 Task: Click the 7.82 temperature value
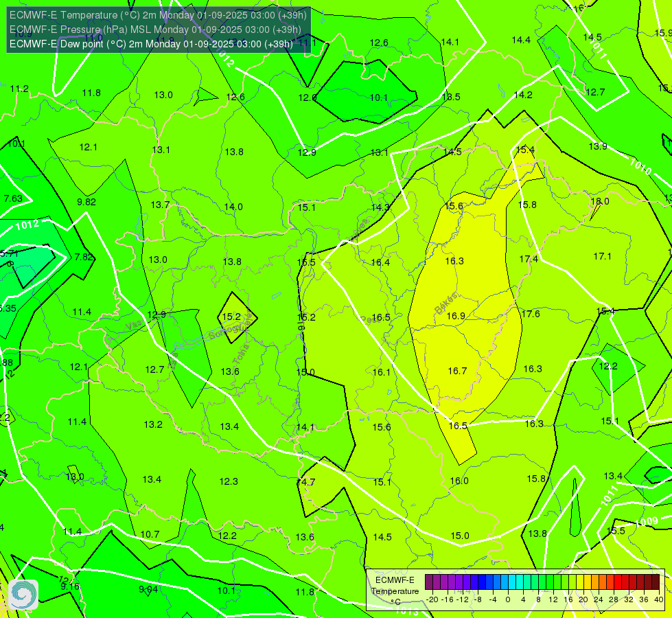click(x=84, y=256)
